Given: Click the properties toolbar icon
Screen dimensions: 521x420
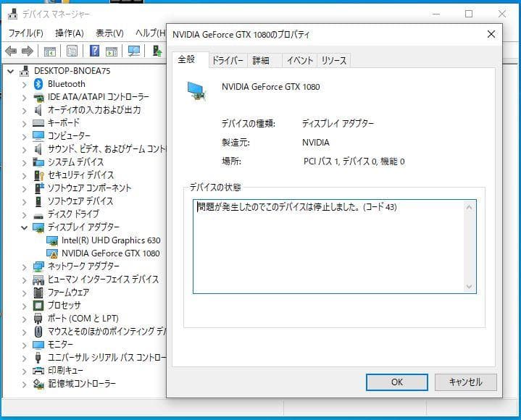Looking at the screenshot, I should coord(72,51).
